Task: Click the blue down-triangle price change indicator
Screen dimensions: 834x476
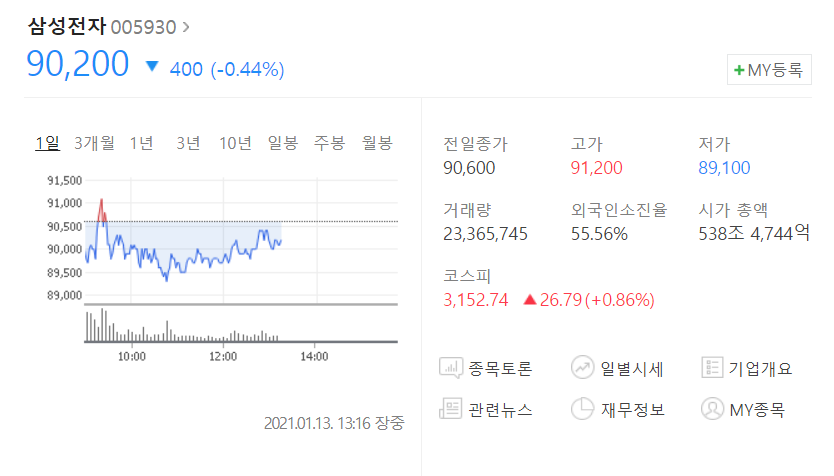Action: click(x=152, y=66)
